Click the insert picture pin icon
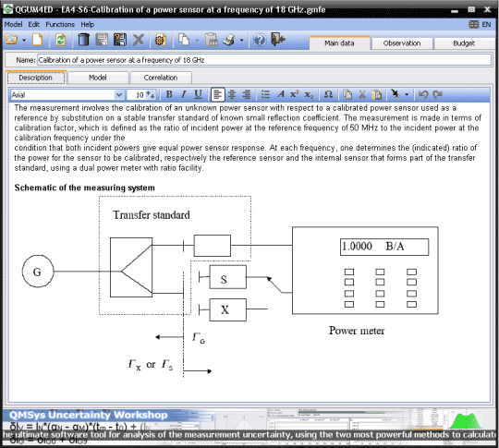 pos(396,94)
